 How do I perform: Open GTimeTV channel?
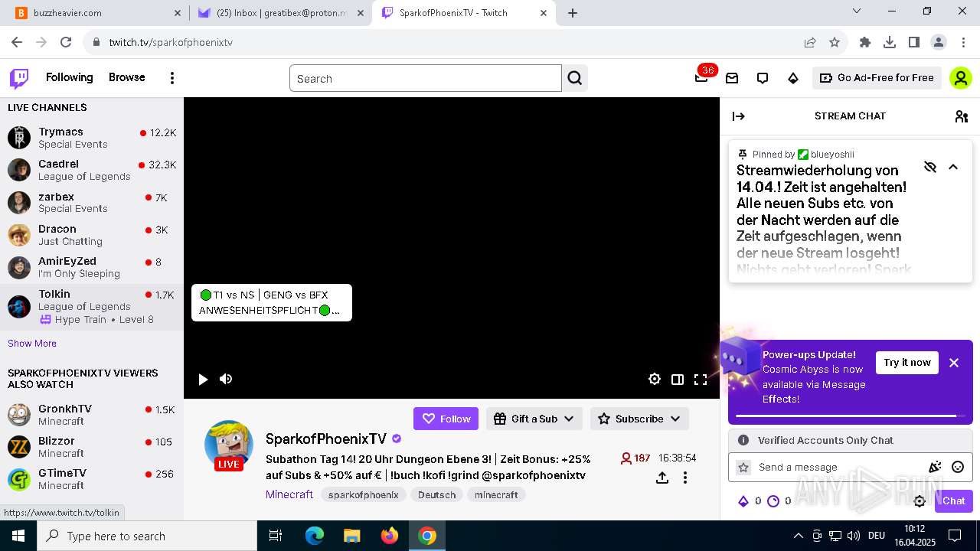tap(92, 479)
